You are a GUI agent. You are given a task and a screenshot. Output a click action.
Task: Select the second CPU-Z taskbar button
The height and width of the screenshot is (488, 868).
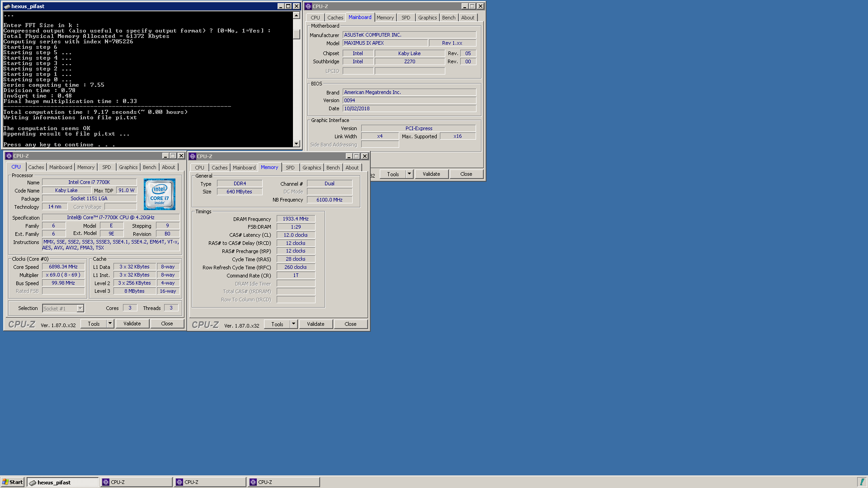pos(210,482)
